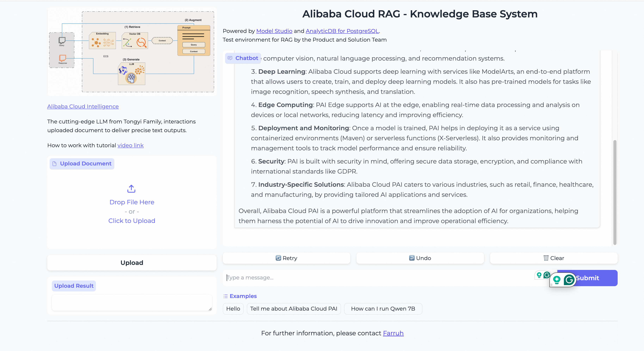This screenshot has width=644, height=351.
Task: Click the Retry refresh icon
Action: (x=278, y=258)
